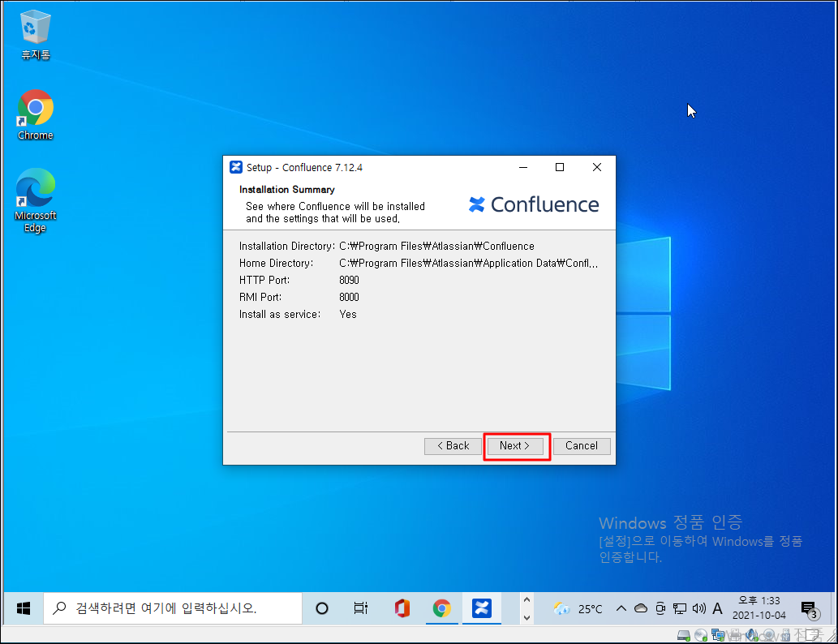The width and height of the screenshot is (838, 644).
Task: Click the Meet Now tray icon
Action: click(660, 608)
